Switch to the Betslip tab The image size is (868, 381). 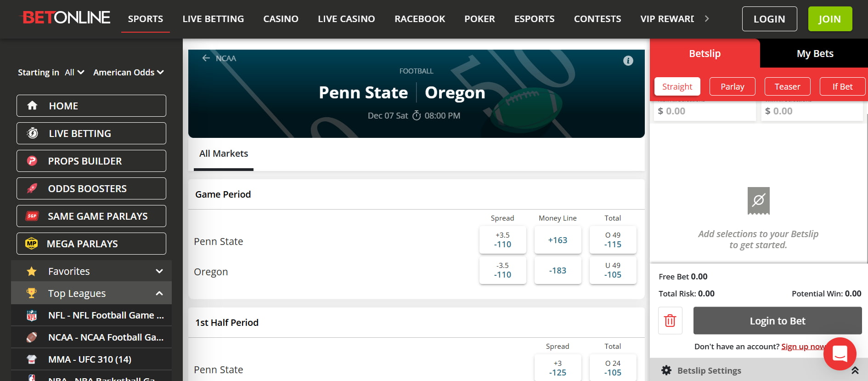coord(705,53)
